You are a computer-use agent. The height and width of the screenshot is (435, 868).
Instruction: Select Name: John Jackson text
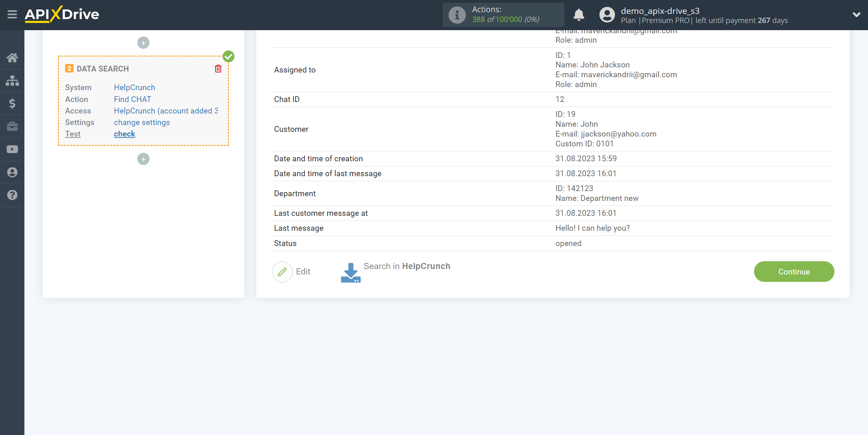coord(592,65)
